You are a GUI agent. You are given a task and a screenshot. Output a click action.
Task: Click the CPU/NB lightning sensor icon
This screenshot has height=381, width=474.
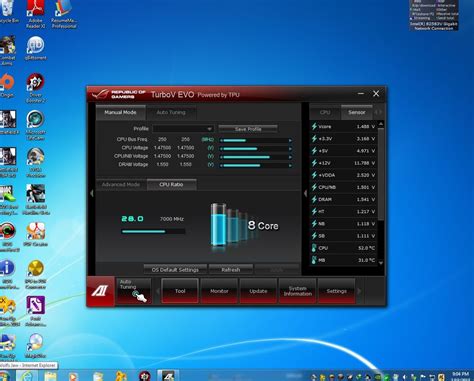pos(314,187)
